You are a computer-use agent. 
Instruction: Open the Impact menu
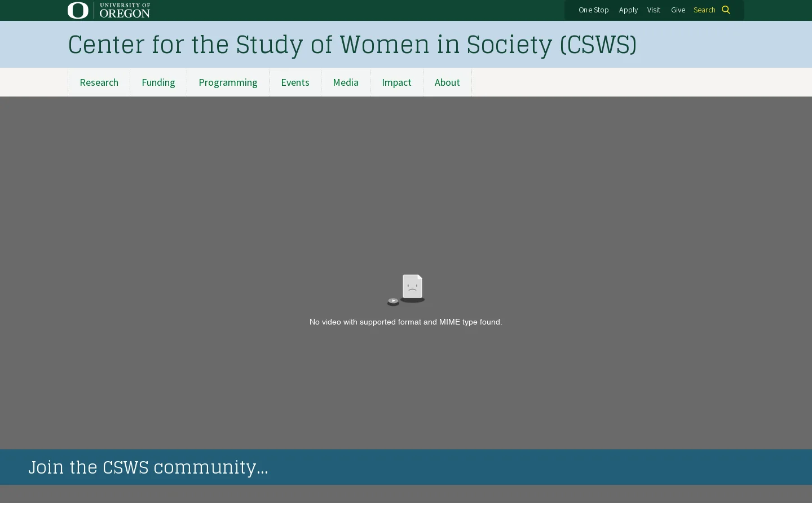point(396,82)
